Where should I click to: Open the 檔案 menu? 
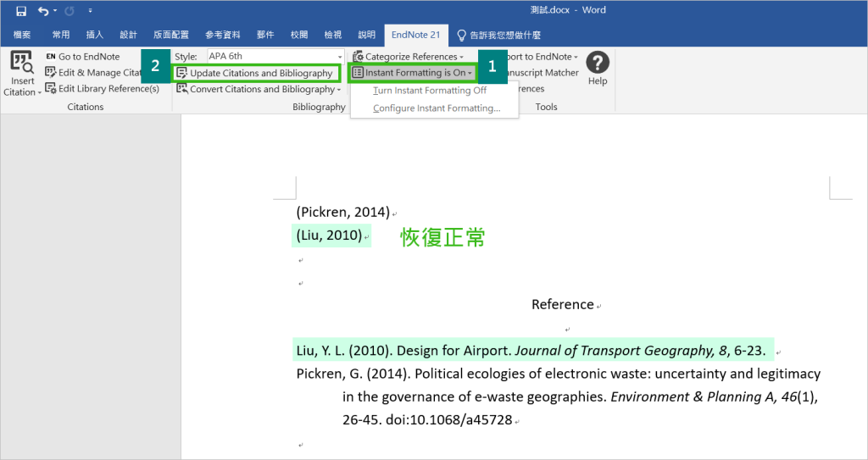[x=22, y=35]
